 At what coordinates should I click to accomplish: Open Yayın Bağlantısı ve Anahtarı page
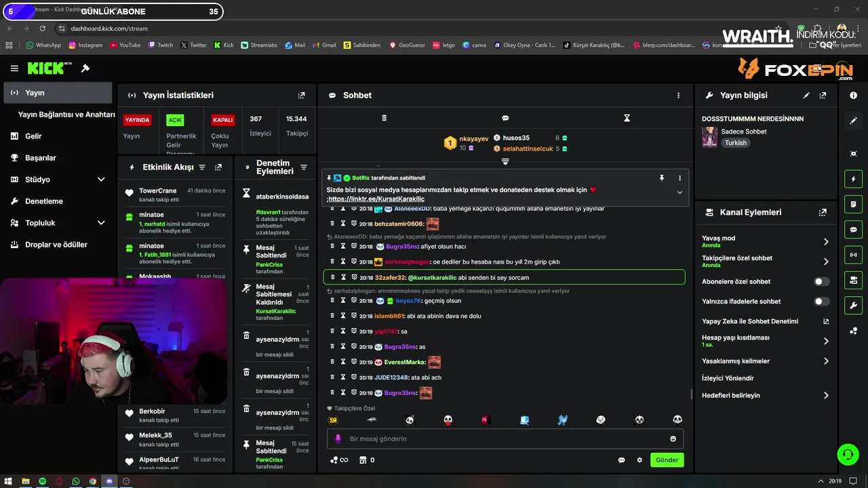click(x=66, y=115)
